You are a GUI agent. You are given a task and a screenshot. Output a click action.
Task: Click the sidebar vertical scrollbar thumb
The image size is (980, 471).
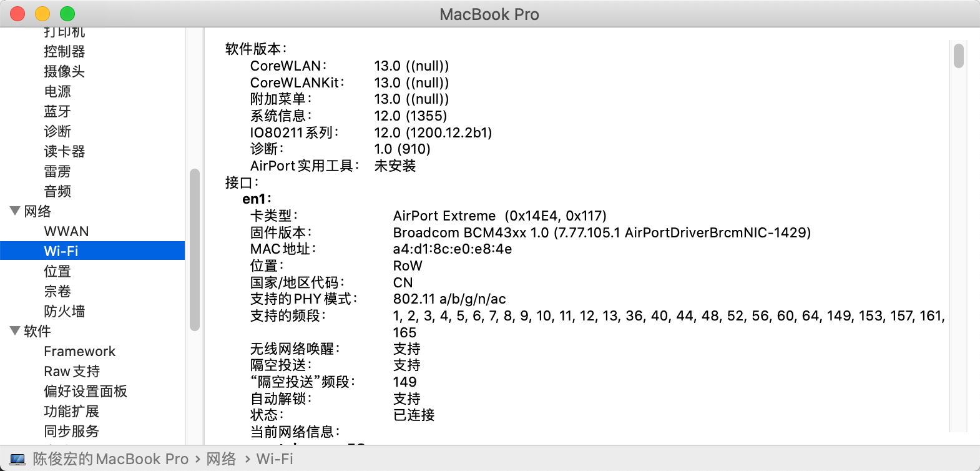[194, 250]
